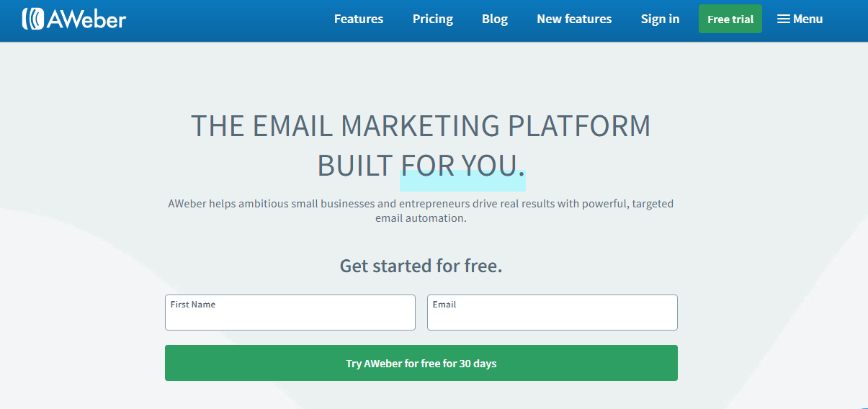Click the "Get started for free." heading
Viewport: 868px width, 409px height.
click(421, 266)
